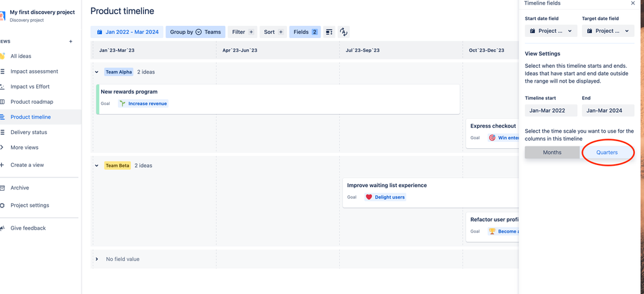Screen dimensions: 644x294
Task: Switch time scale to Months
Action: click(552, 152)
